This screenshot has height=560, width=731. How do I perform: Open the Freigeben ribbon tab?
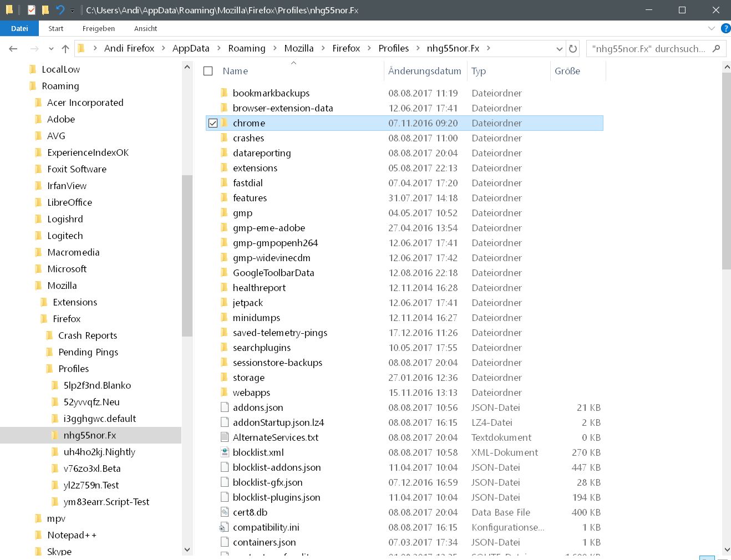click(x=98, y=28)
